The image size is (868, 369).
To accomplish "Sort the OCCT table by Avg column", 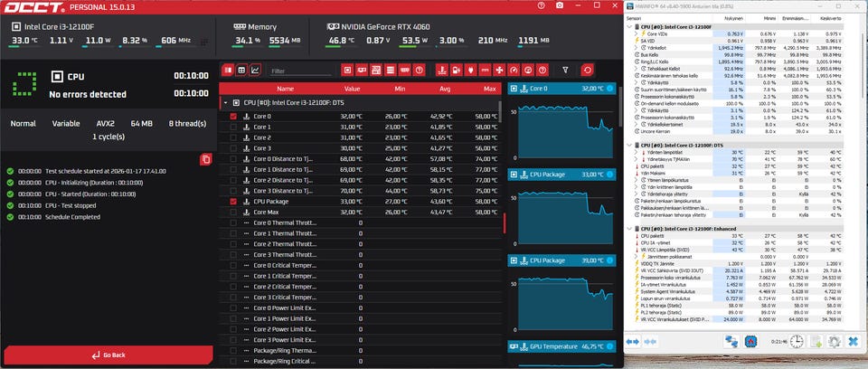I will (x=445, y=89).
